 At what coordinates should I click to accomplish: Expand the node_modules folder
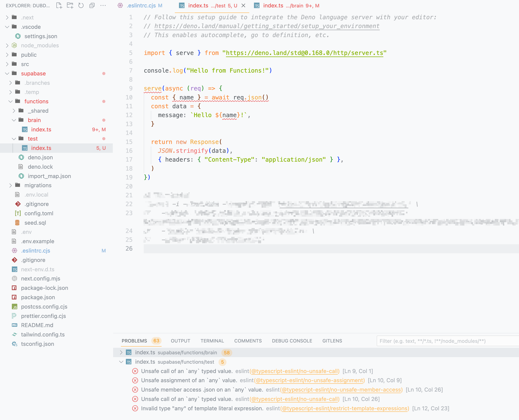[40, 46]
